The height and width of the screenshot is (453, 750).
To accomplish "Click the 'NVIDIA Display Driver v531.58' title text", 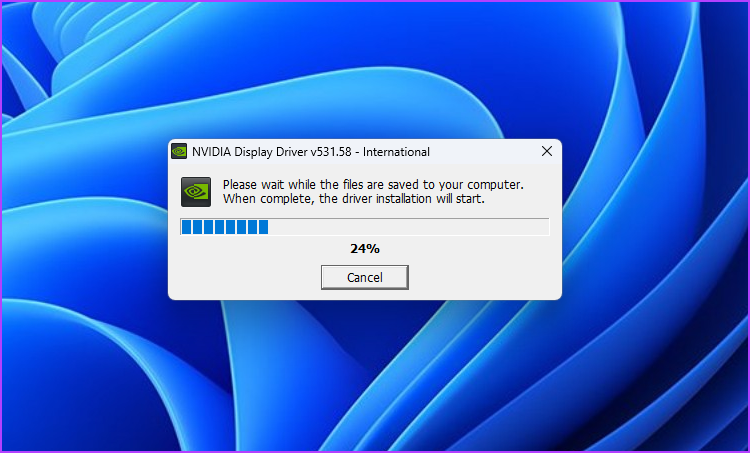I will click(272, 152).
